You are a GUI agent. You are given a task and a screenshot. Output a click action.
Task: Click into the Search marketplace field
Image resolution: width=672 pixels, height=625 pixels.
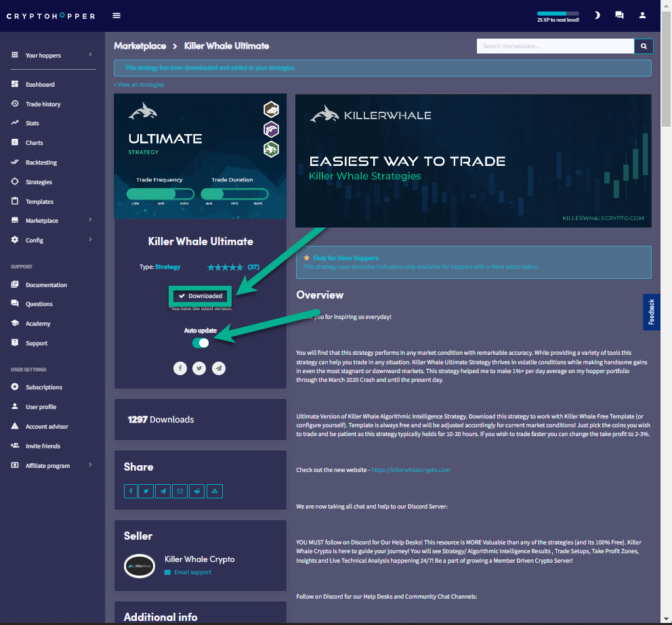click(555, 46)
